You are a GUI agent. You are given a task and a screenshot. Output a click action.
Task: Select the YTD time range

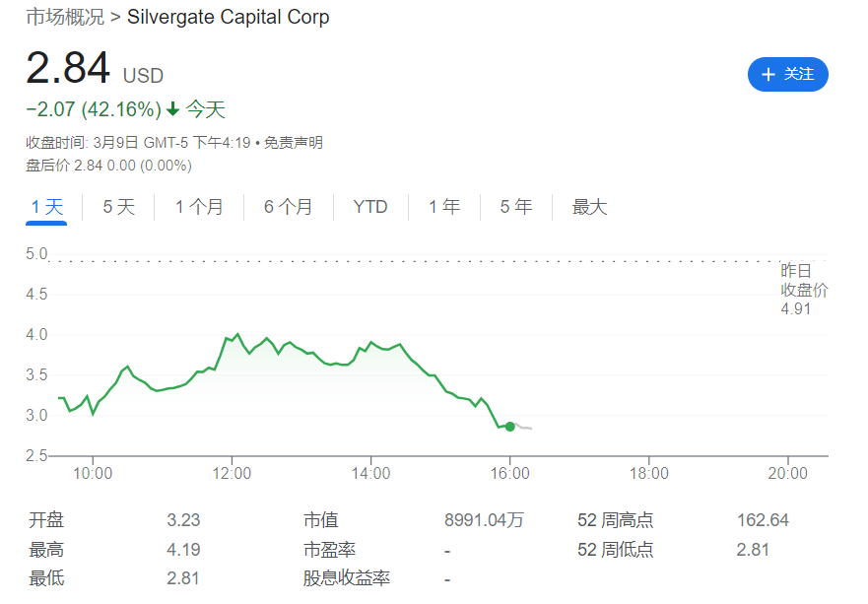tap(369, 207)
